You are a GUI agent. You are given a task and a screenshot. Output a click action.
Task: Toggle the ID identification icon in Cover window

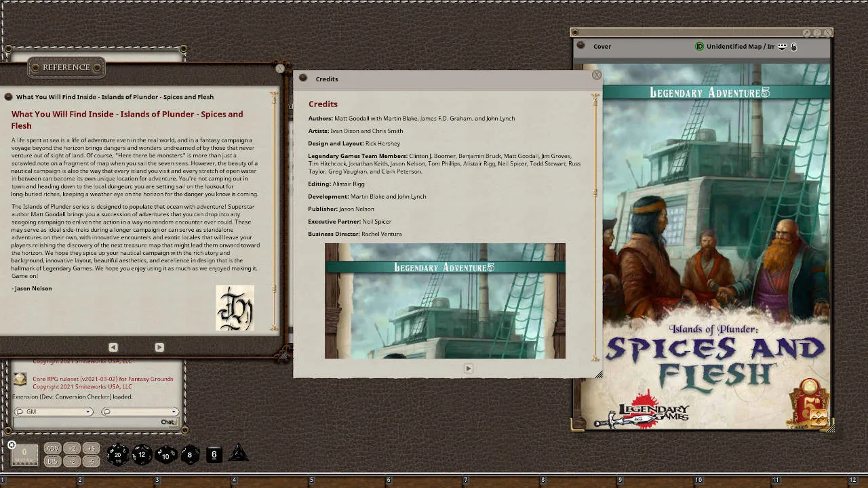699,46
